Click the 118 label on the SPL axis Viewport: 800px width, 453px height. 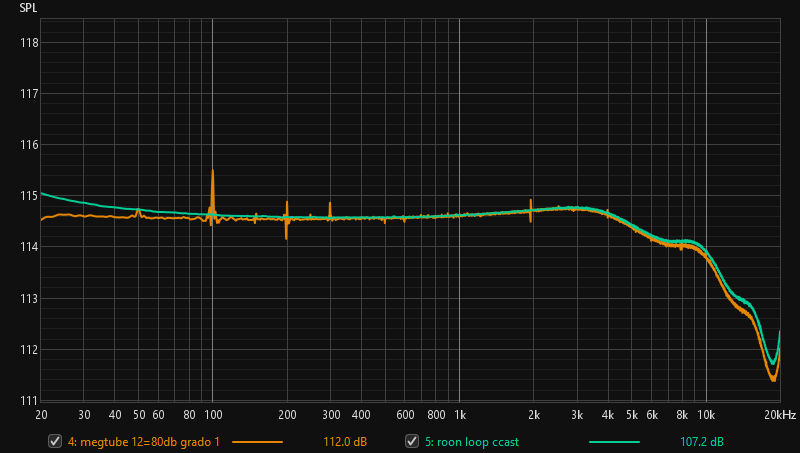[x=29, y=43]
